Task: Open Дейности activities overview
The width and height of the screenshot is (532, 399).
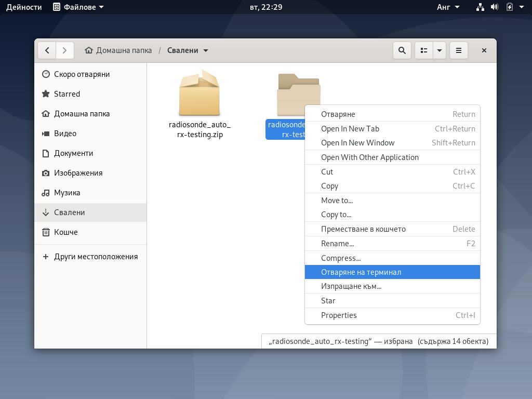Action: point(24,7)
